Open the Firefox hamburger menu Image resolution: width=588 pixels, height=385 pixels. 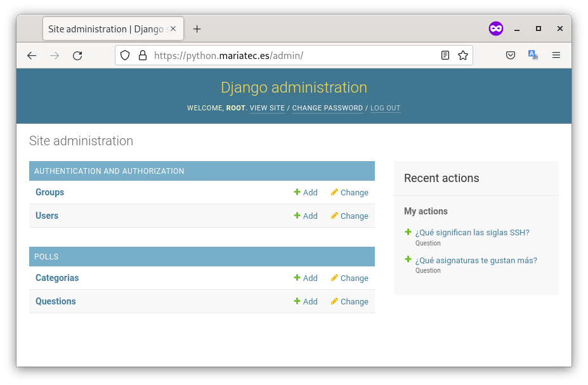pos(556,56)
